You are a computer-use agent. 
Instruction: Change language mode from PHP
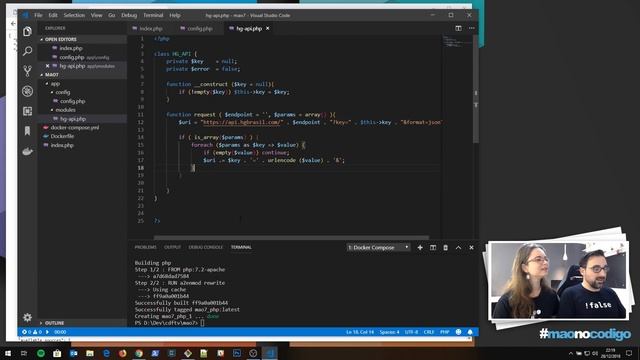(444, 332)
